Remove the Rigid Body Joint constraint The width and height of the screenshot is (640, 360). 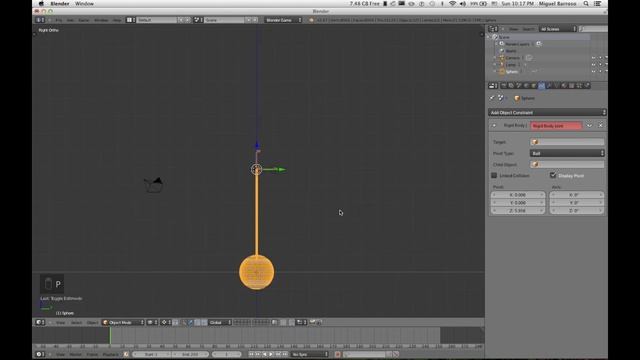point(600,126)
